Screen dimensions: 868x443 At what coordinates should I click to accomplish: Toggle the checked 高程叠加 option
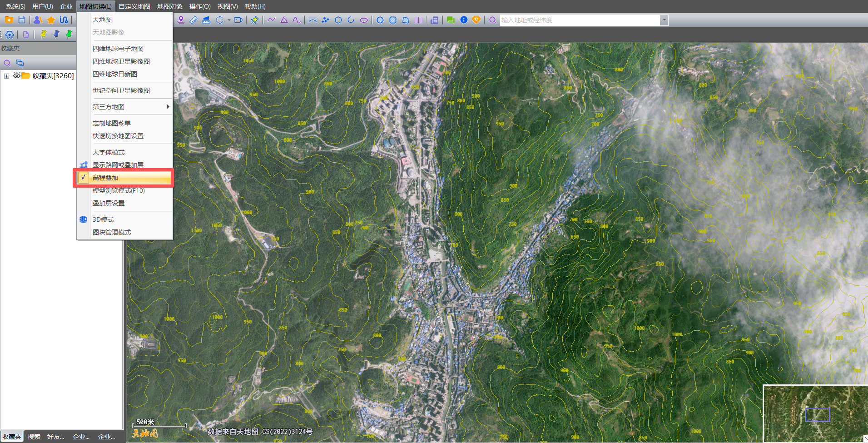click(x=124, y=178)
